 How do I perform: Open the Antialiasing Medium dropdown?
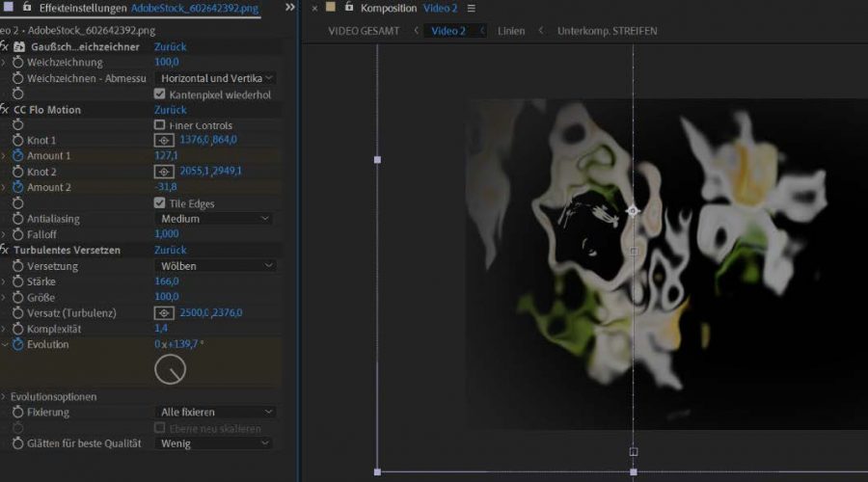215,219
